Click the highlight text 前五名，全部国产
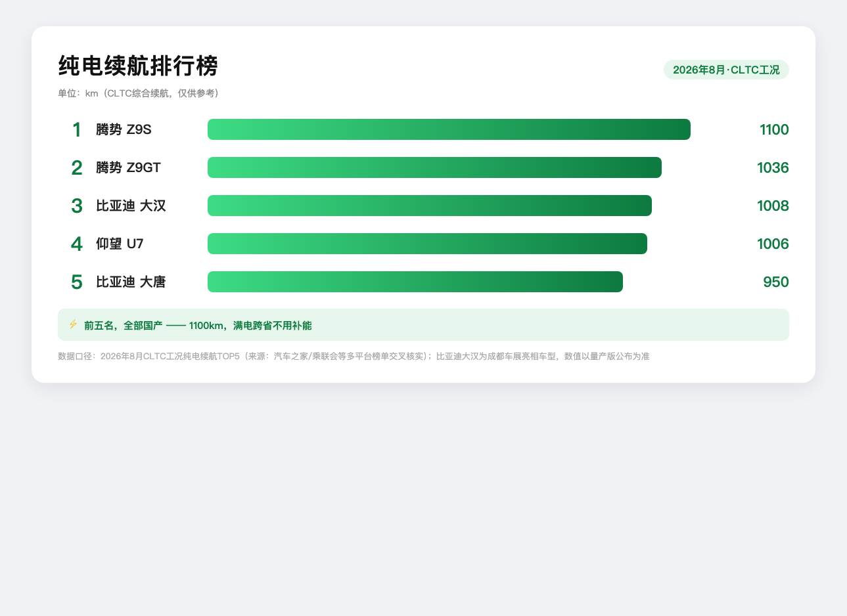This screenshot has height=616, width=847. point(124,325)
